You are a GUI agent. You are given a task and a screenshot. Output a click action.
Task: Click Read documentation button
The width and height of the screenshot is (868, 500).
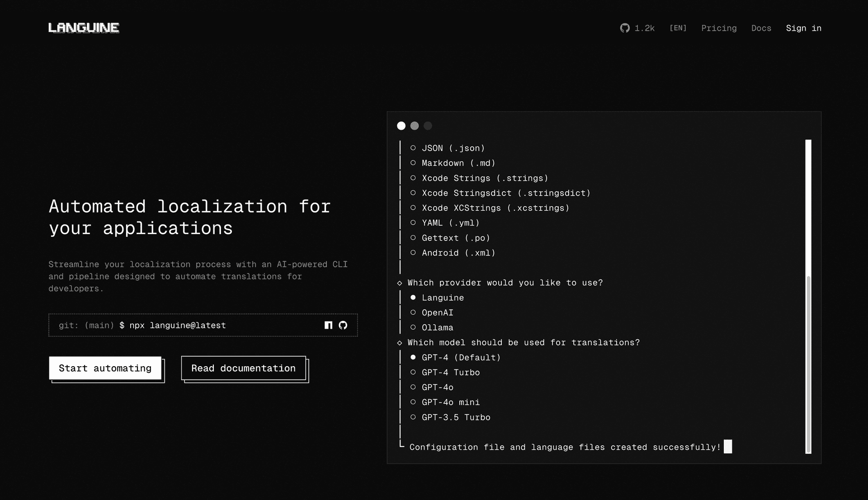[243, 368]
